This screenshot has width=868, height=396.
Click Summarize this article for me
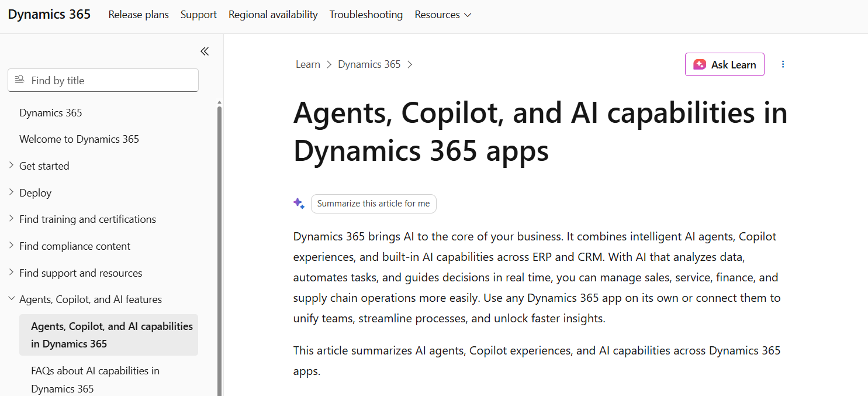374,204
